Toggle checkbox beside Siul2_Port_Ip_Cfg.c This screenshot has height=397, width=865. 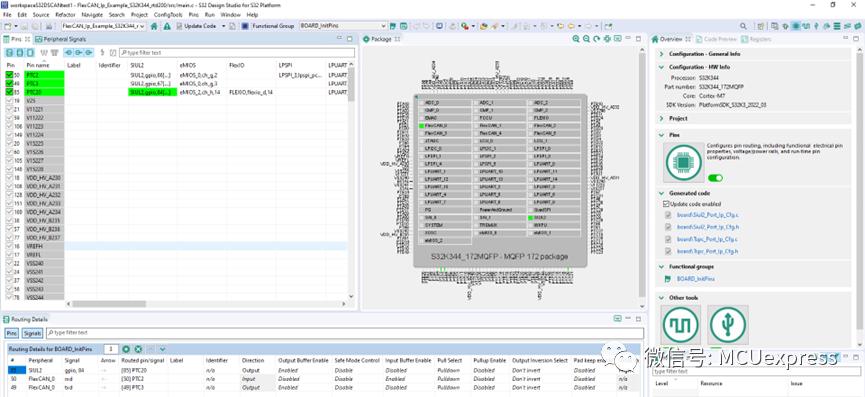pyautogui.click(x=668, y=215)
